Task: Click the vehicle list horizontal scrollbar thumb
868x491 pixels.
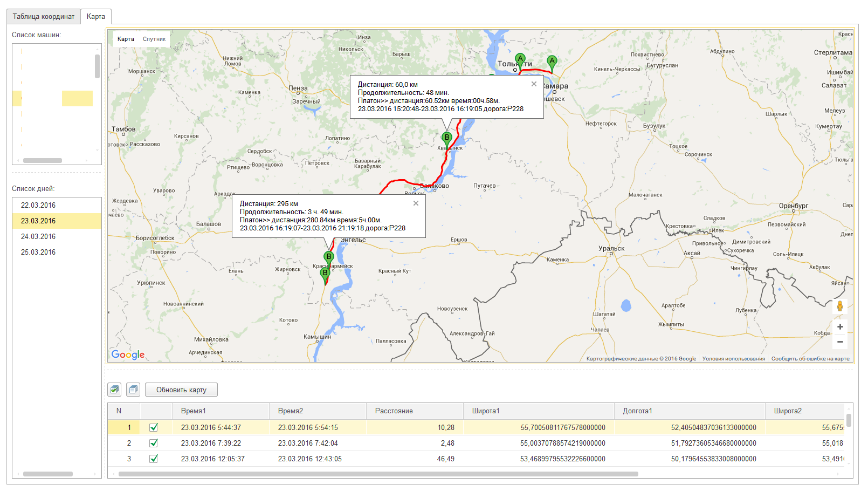Action: click(43, 160)
